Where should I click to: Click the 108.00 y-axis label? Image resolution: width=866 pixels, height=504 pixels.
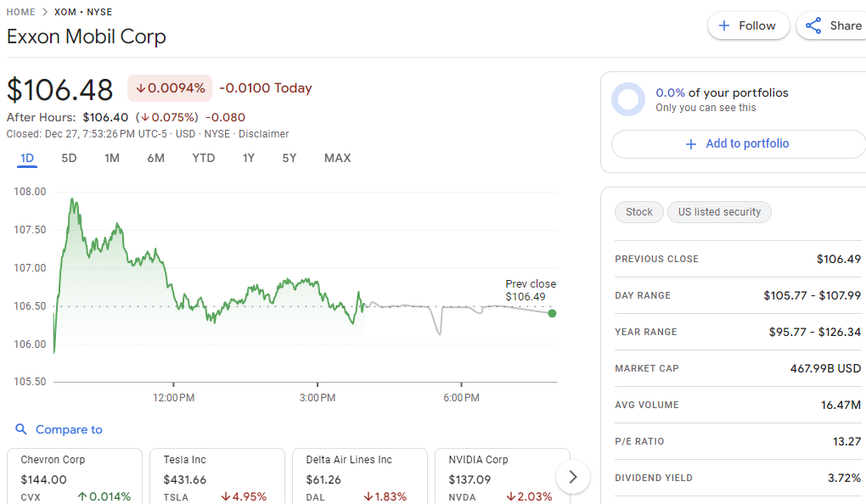tap(30, 192)
